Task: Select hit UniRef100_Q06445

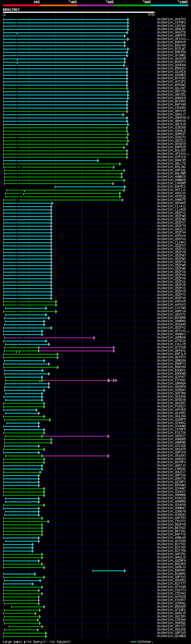Action: (171, 324)
